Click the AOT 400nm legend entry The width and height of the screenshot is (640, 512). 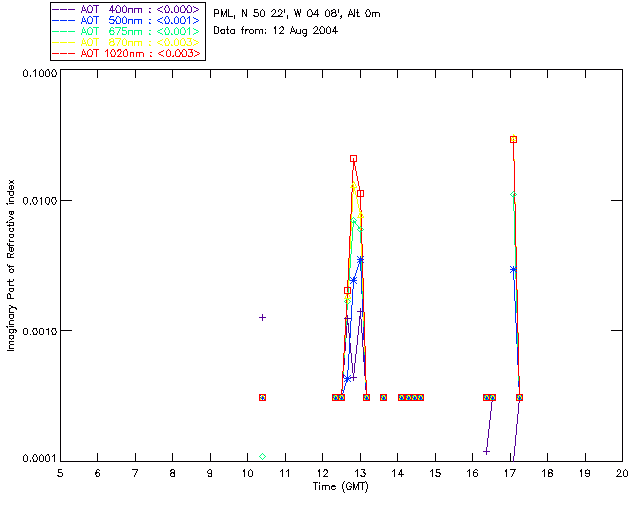point(126,9)
